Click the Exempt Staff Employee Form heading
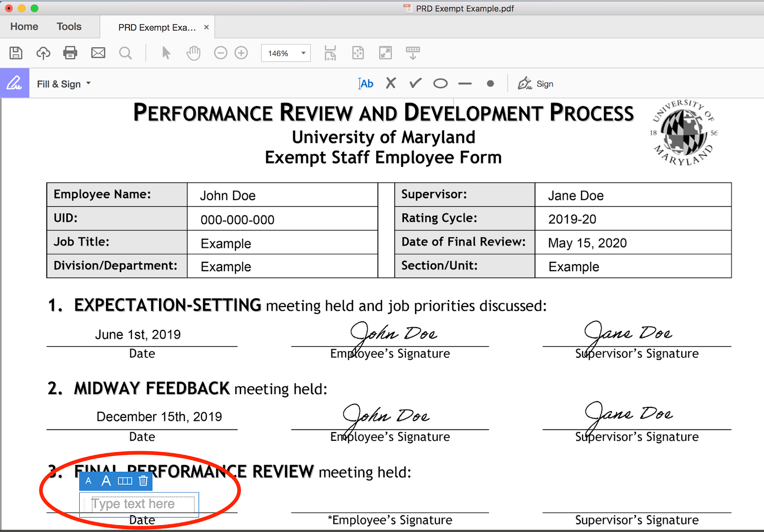This screenshot has width=764, height=532. pyautogui.click(x=383, y=157)
